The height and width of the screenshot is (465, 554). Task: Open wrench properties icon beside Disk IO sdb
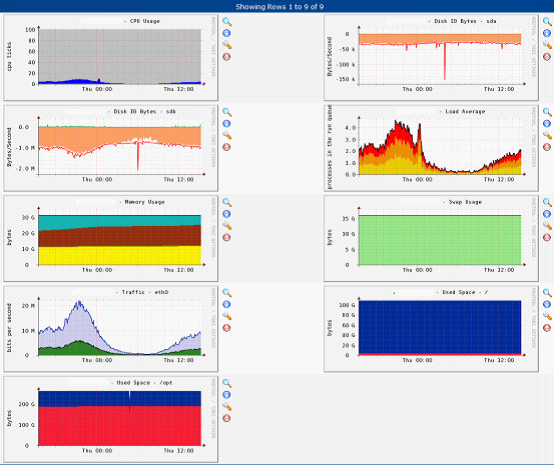click(227, 135)
